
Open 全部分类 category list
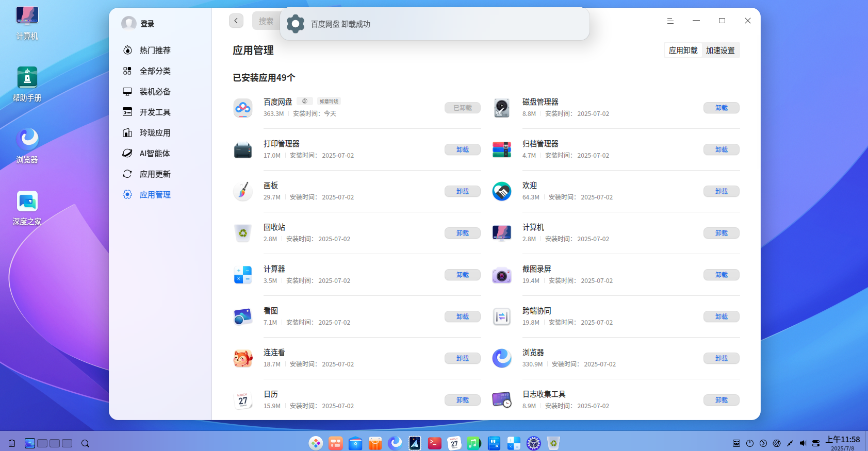(x=155, y=71)
